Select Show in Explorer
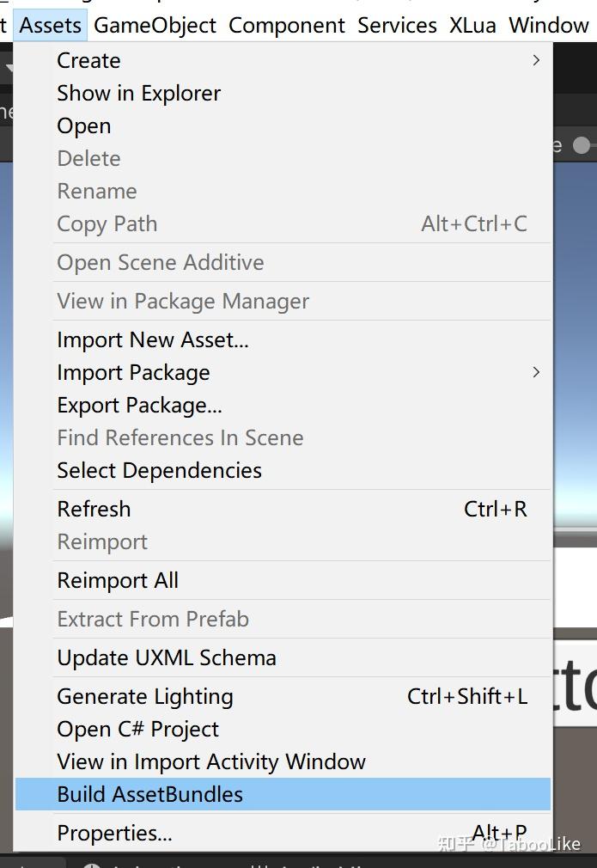The height and width of the screenshot is (868, 597). point(139,93)
